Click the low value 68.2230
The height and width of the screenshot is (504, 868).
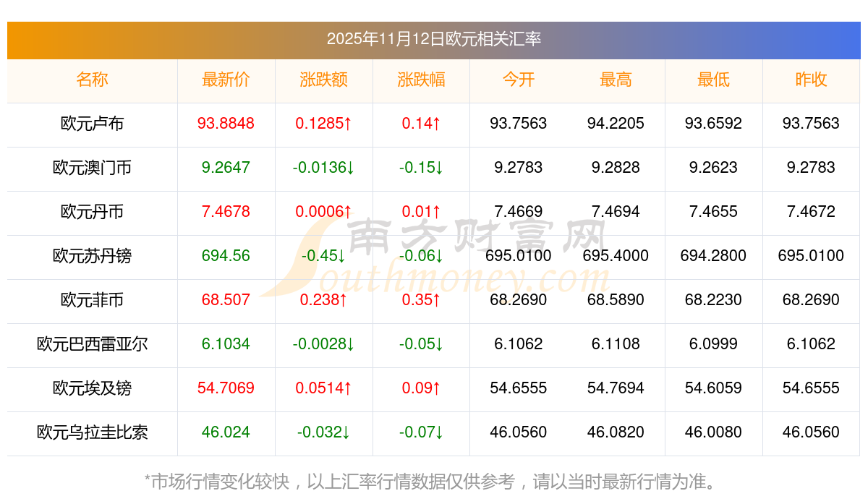tap(713, 300)
